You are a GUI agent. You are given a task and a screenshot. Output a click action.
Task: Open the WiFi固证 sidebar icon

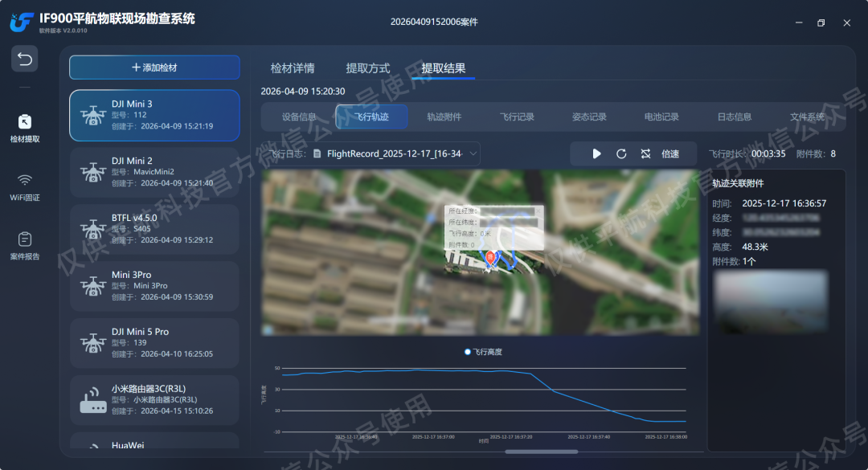pos(24,187)
